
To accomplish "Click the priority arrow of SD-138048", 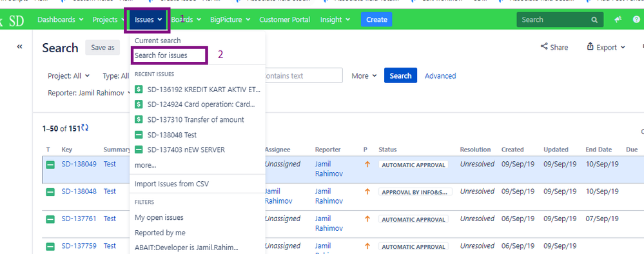I will [x=367, y=191].
